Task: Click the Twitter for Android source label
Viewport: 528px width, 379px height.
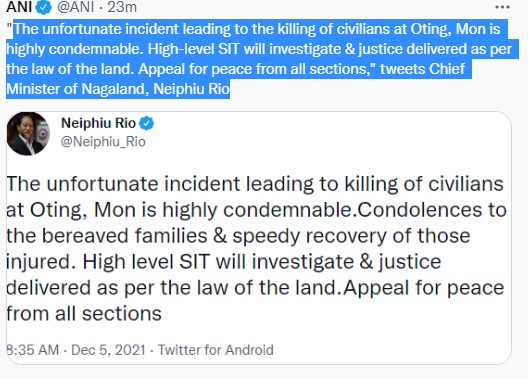Action: [x=216, y=350]
